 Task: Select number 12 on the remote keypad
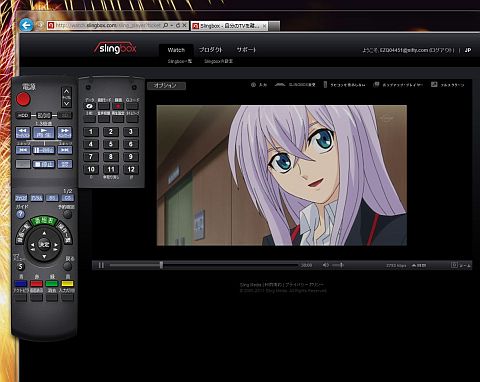[131, 169]
